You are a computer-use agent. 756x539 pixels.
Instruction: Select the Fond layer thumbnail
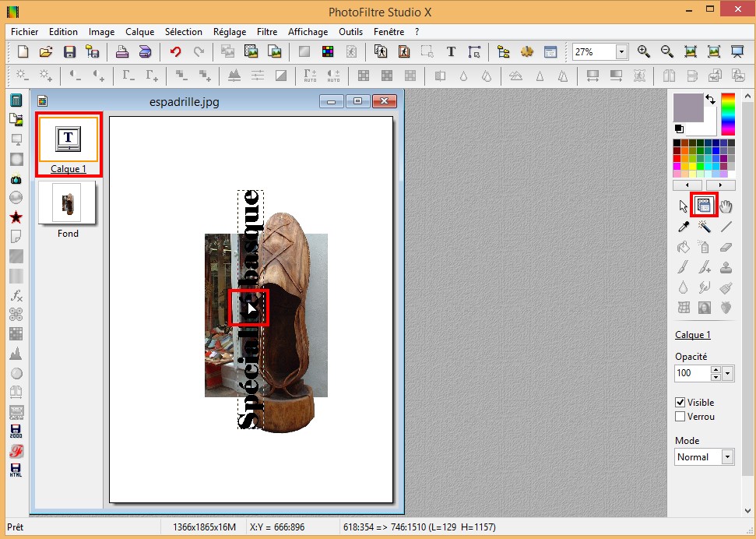point(67,203)
